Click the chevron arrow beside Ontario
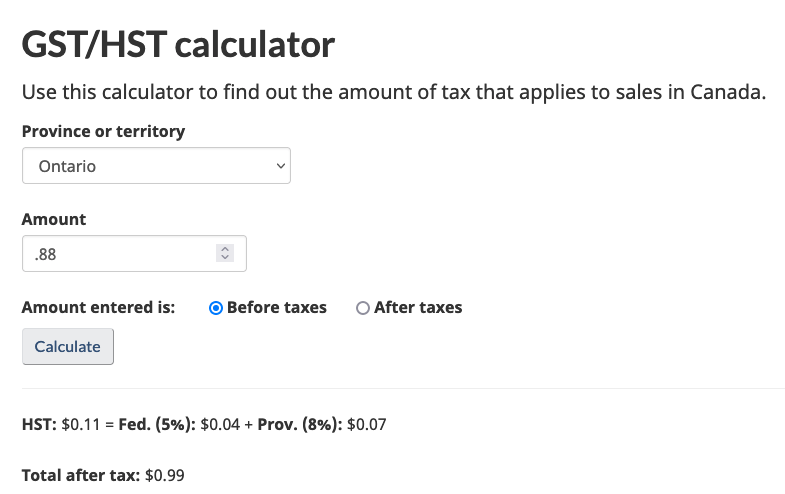 279,166
